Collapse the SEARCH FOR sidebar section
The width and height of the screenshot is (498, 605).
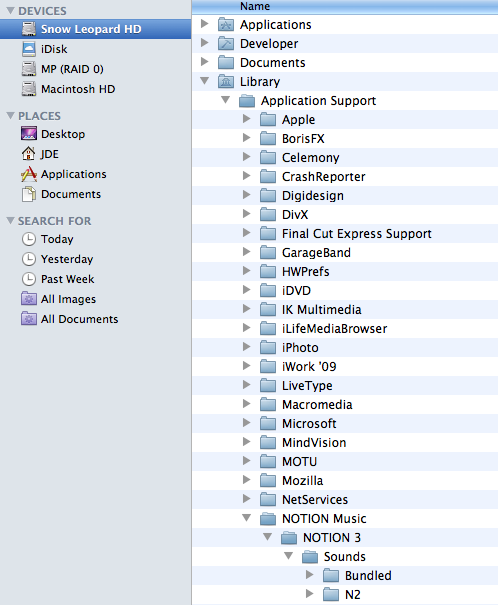[10, 221]
